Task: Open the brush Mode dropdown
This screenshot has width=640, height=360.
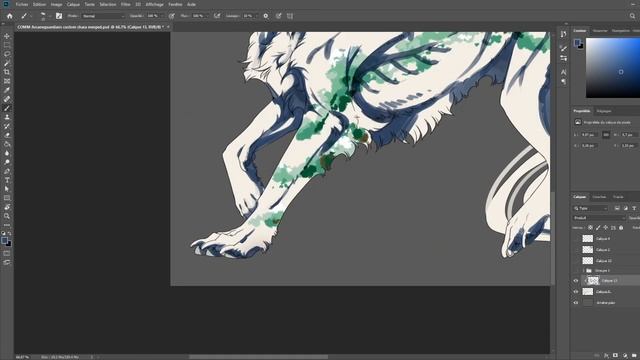Action: pyautogui.click(x=103, y=16)
